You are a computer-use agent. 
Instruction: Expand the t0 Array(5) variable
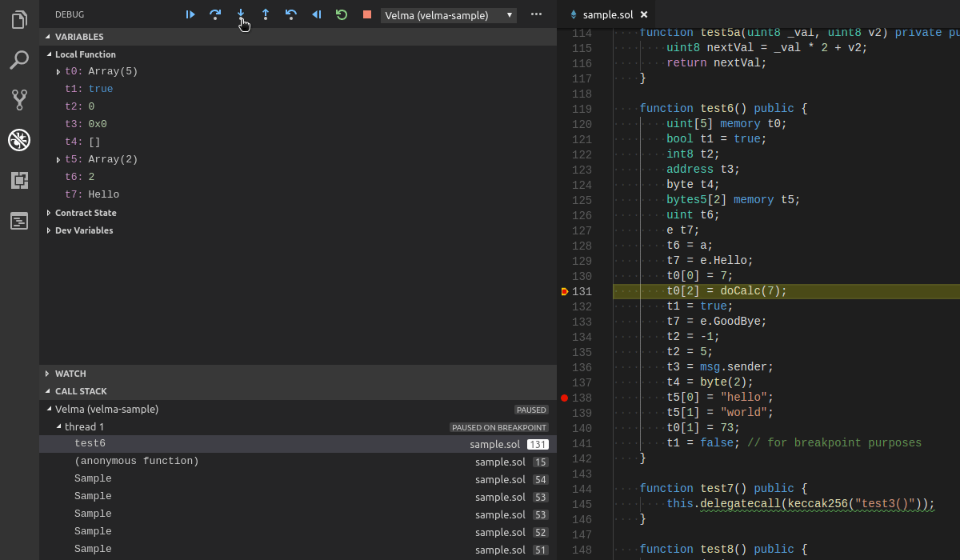pyautogui.click(x=58, y=72)
